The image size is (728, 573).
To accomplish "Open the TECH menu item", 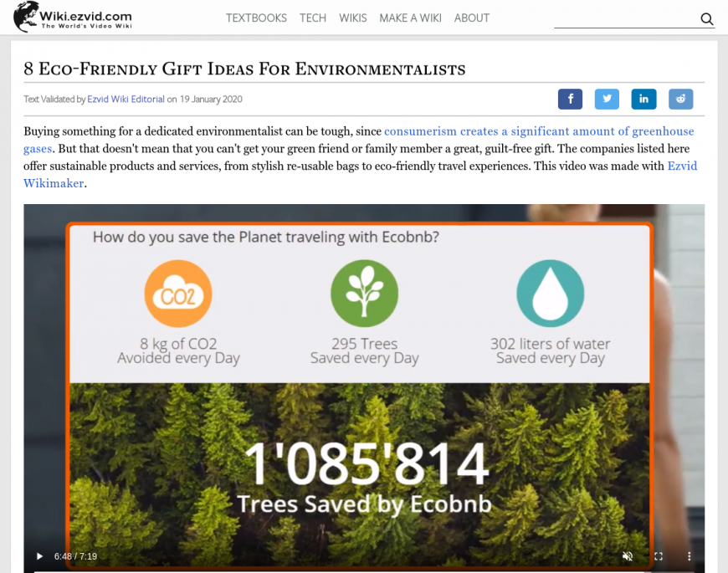I will point(313,18).
